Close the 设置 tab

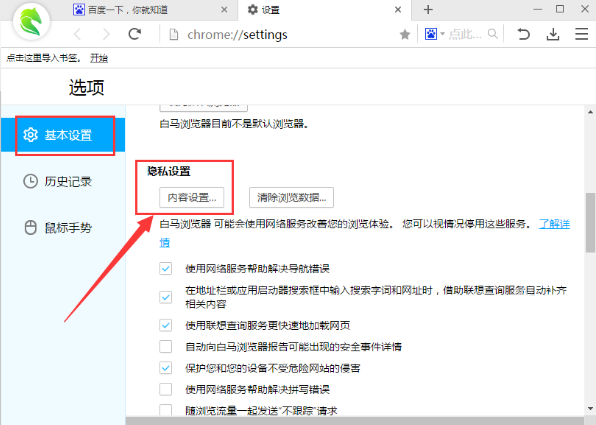point(398,10)
